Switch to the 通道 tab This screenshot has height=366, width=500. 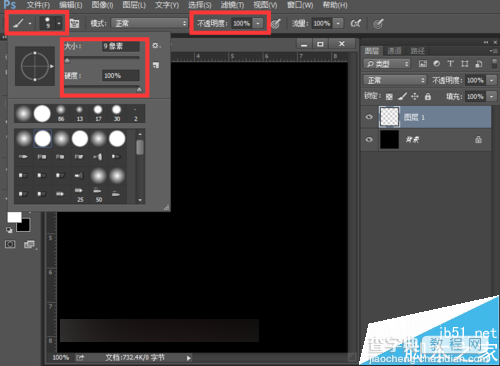(x=394, y=51)
